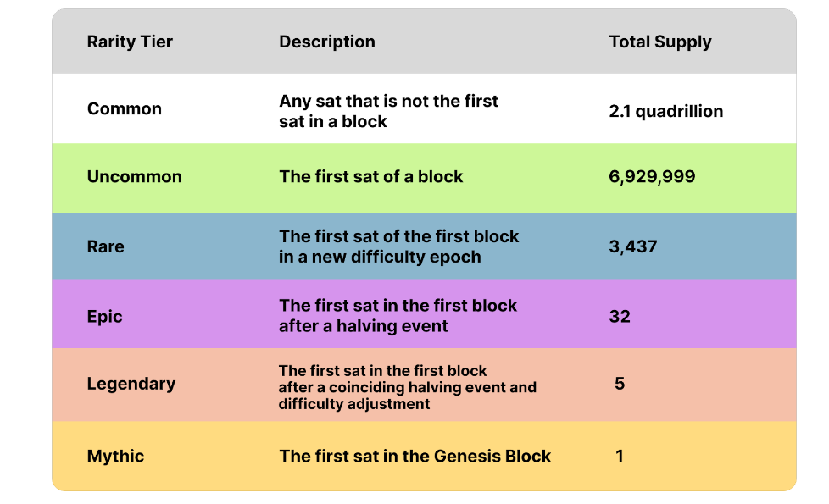Select the Legendary tier label
The width and height of the screenshot is (829, 504).
pos(131,384)
